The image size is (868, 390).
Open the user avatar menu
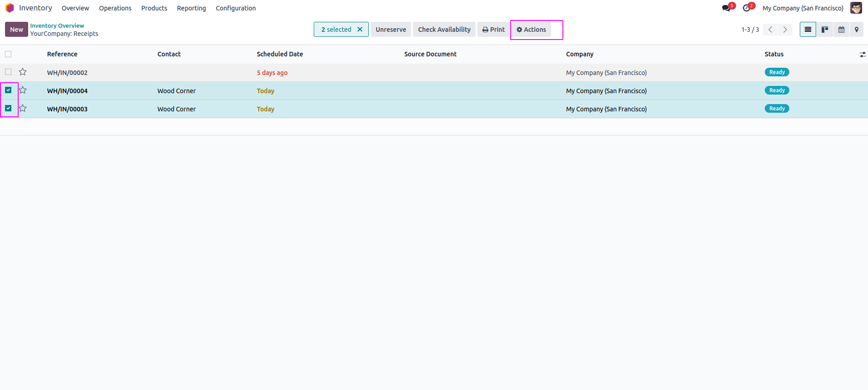tap(856, 8)
